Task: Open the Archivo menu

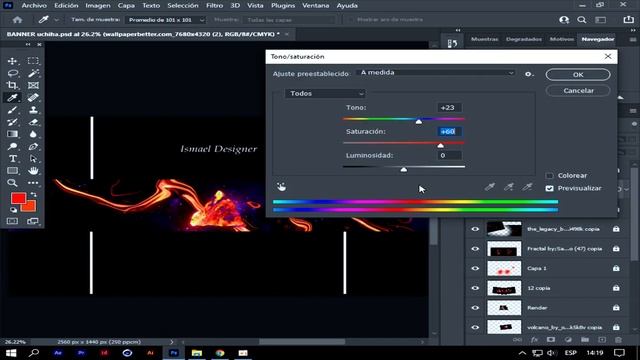Action: [x=34, y=5]
